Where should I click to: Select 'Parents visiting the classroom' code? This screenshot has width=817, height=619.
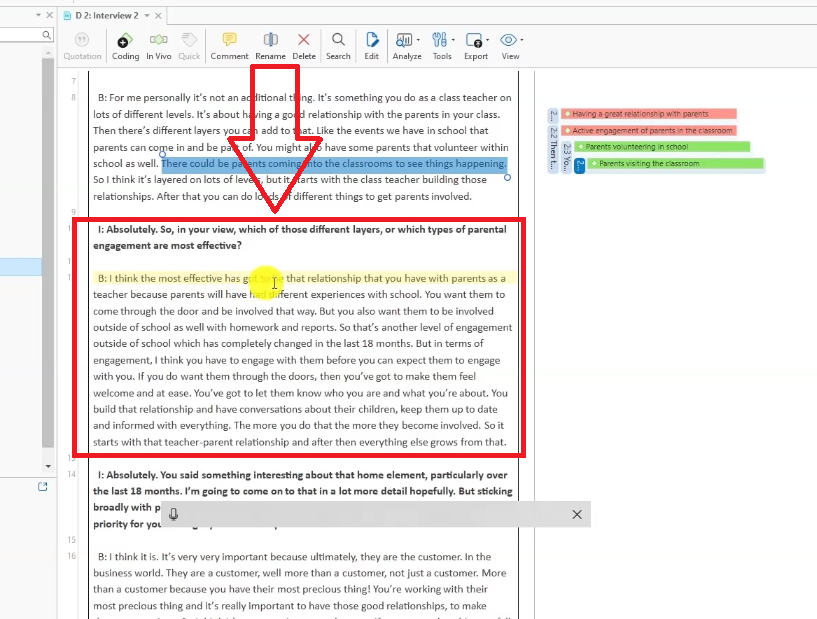(x=675, y=164)
